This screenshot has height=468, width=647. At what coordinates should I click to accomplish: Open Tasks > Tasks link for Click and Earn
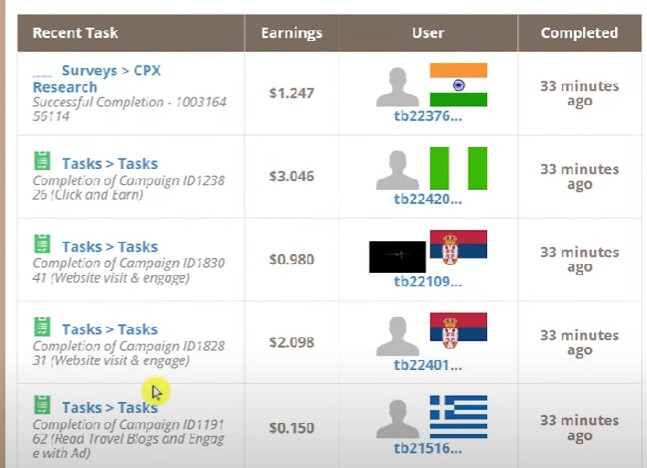(x=110, y=164)
